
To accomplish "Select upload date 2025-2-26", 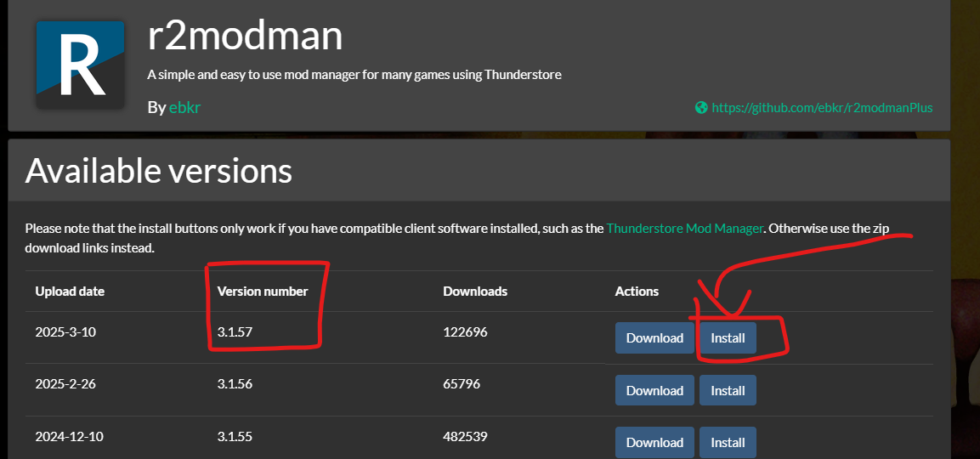I will 65,384.
